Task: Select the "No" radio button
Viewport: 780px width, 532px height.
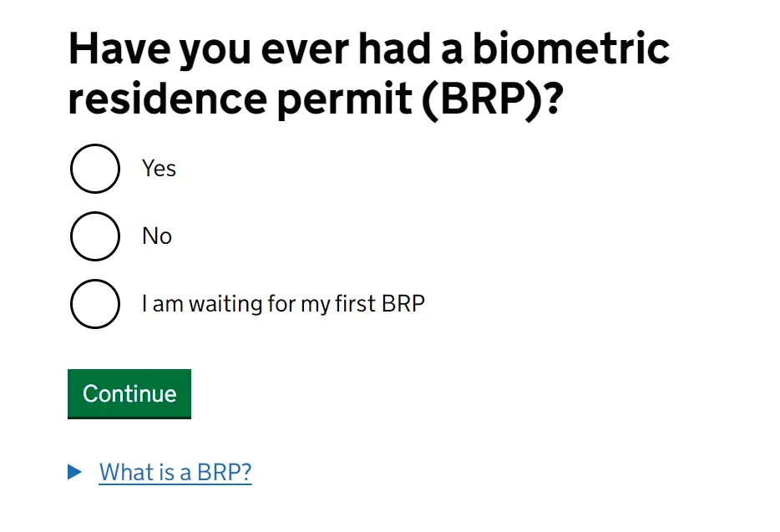Action: pyautogui.click(x=95, y=236)
